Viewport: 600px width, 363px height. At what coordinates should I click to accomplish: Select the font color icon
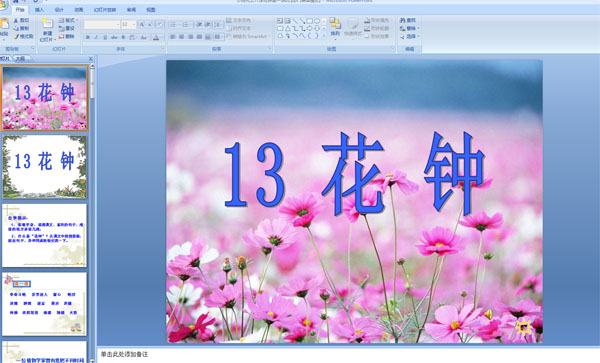point(156,37)
